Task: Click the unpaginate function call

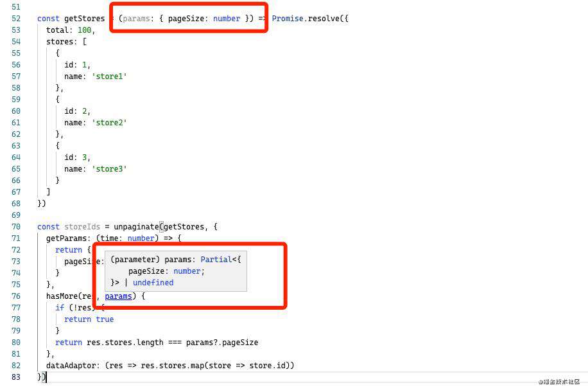Action: point(137,227)
